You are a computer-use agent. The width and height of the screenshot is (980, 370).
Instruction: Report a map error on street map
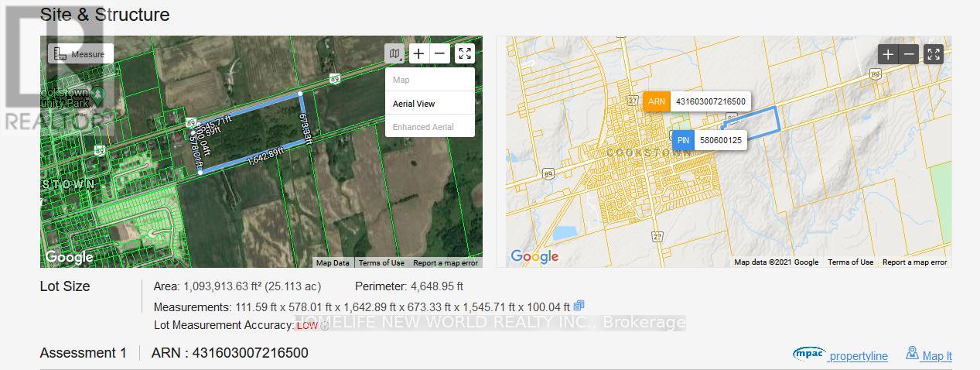(x=914, y=262)
